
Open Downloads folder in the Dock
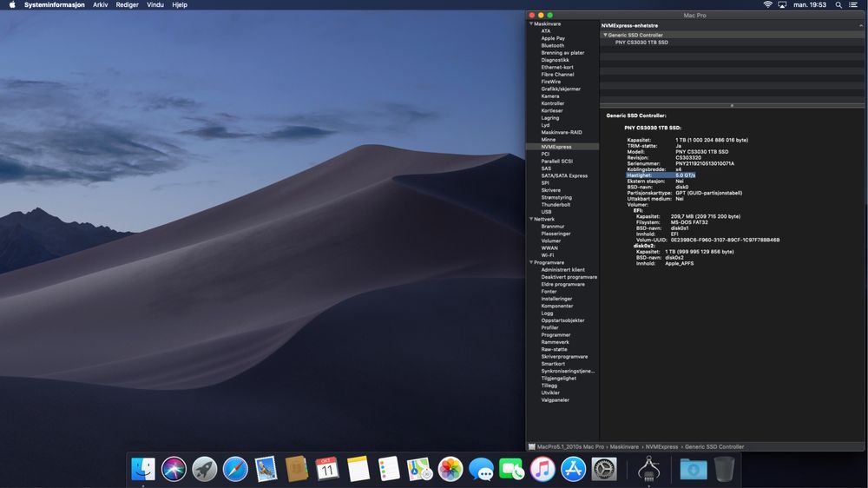[x=693, y=469]
